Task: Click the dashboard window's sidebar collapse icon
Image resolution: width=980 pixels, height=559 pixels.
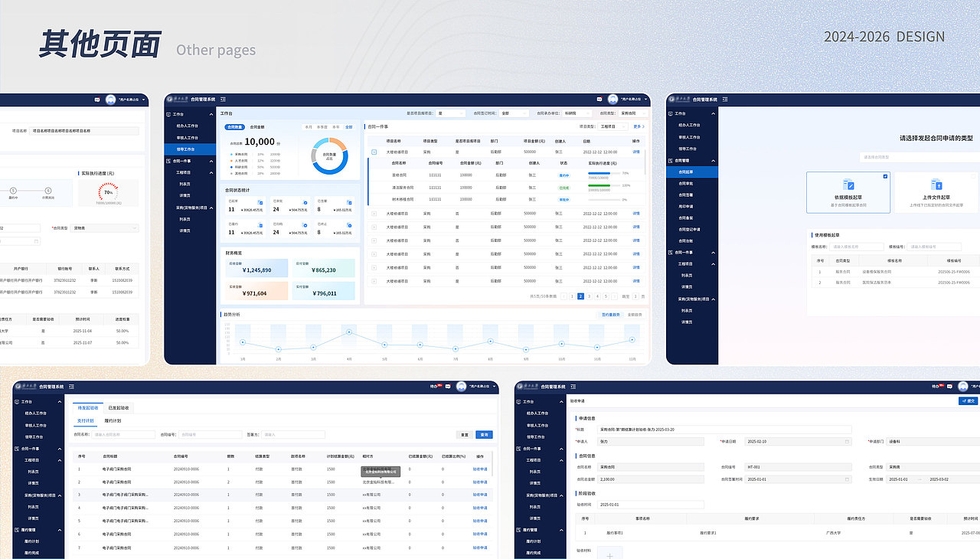Action: (x=223, y=99)
